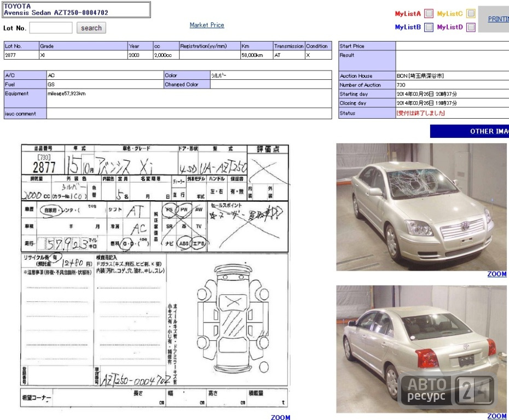Click ZOOM under rear car photo

[x=496, y=416]
